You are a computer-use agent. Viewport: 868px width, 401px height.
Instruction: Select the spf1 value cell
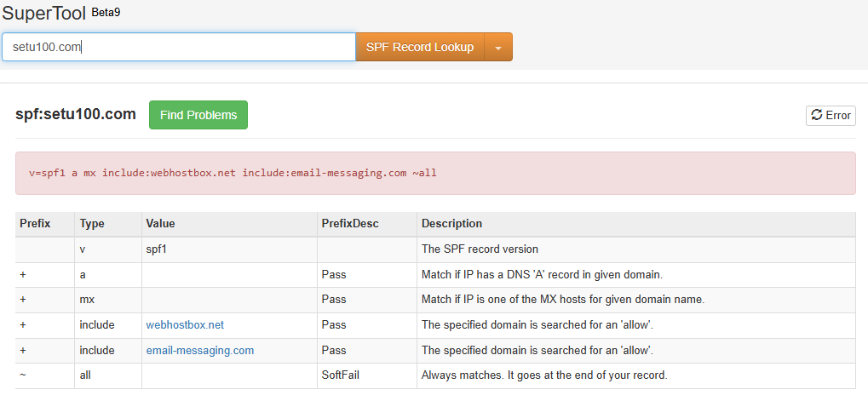[x=158, y=249]
